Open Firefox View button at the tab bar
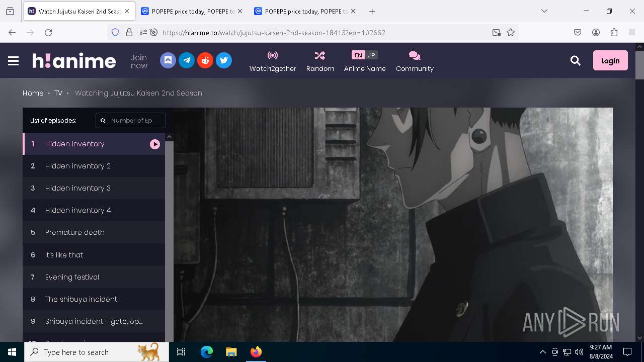Screen dimensions: 644x362 (10, 11)
